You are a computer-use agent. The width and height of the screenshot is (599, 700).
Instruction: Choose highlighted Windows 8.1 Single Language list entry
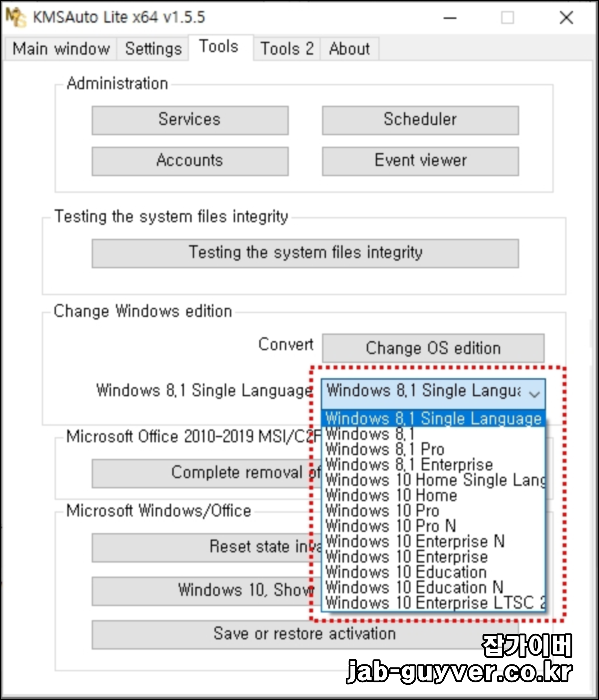pos(433,419)
